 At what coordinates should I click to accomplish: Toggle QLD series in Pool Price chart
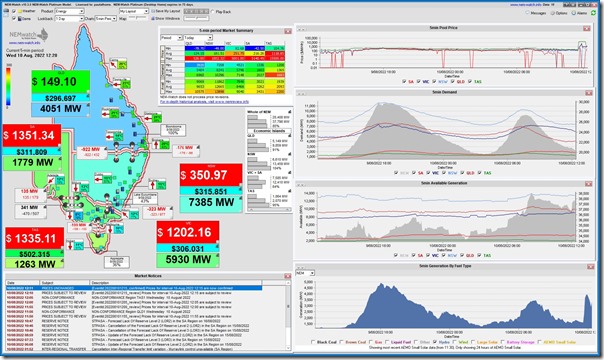coord(453,82)
